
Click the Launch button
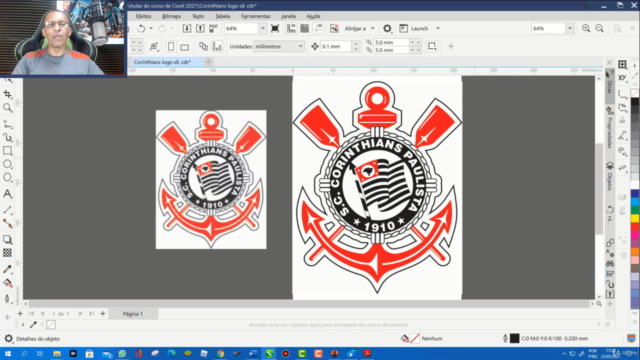coord(414,29)
